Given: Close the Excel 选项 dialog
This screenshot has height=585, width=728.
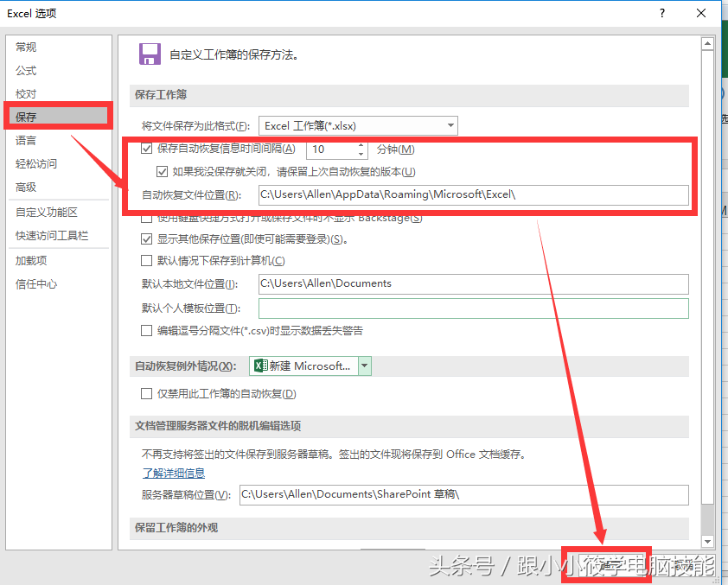Looking at the screenshot, I should (x=701, y=13).
